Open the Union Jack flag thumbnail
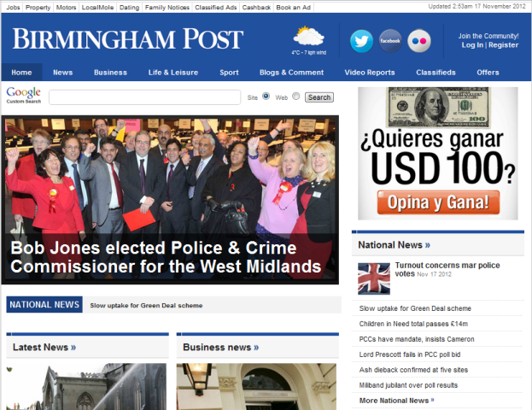 click(x=374, y=278)
